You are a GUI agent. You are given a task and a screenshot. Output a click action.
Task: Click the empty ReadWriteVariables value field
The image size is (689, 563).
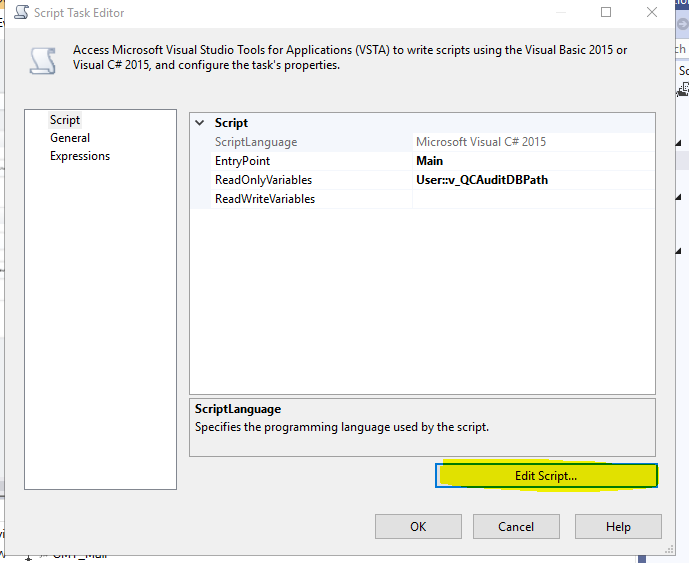[x=533, y=199]
